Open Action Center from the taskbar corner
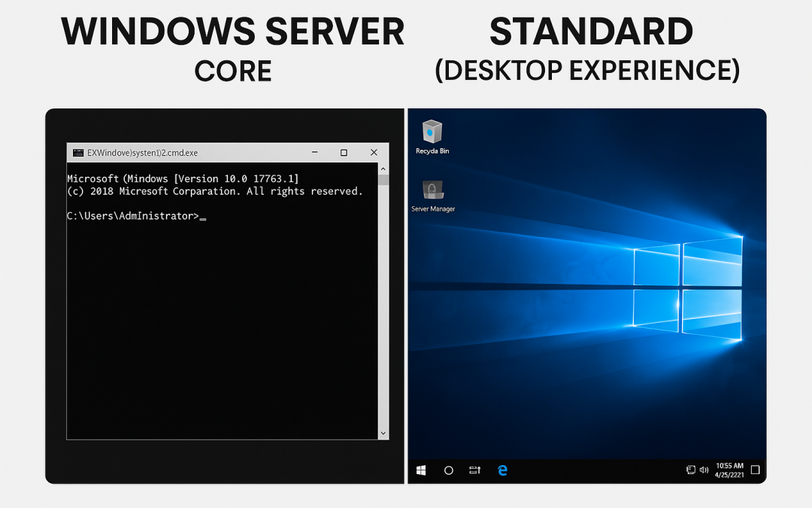 point(755,470)
